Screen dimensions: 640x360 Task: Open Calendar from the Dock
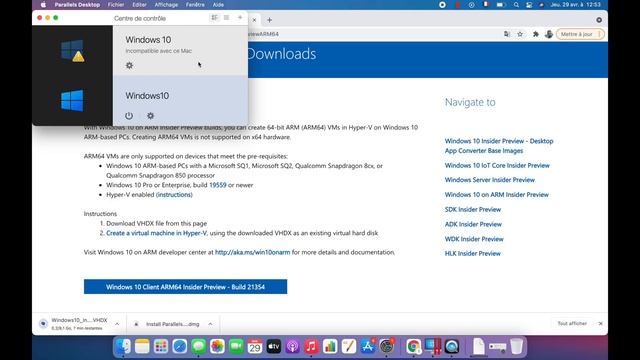click(x=255, y=346)
